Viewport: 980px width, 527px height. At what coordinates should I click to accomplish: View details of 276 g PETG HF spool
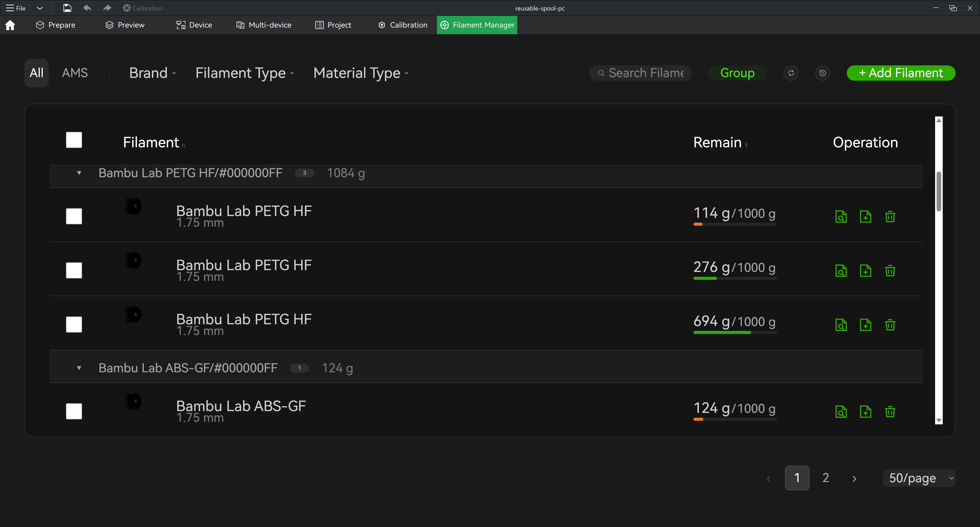841,271
